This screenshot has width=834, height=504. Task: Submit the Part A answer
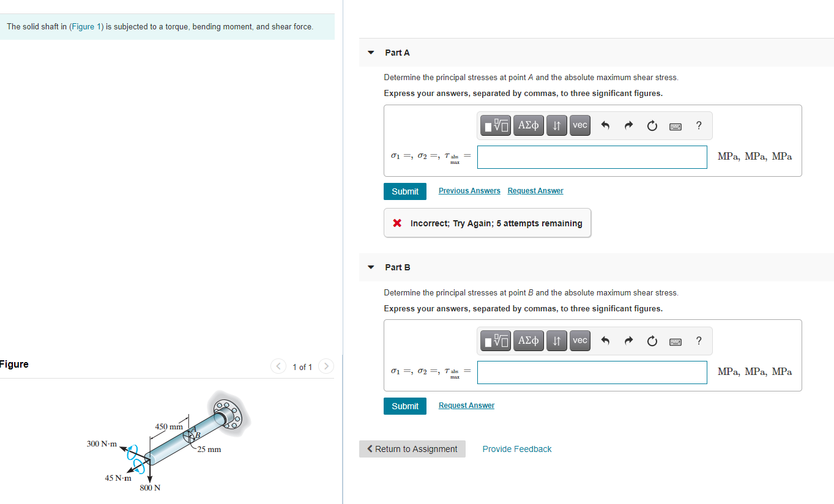pos(405,191)
